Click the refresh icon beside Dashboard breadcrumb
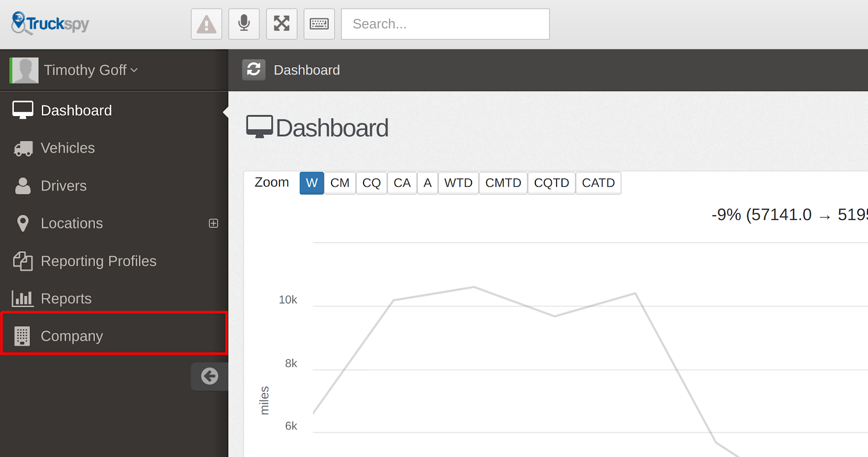Screen dimensions: 868x457 point(253,69)
